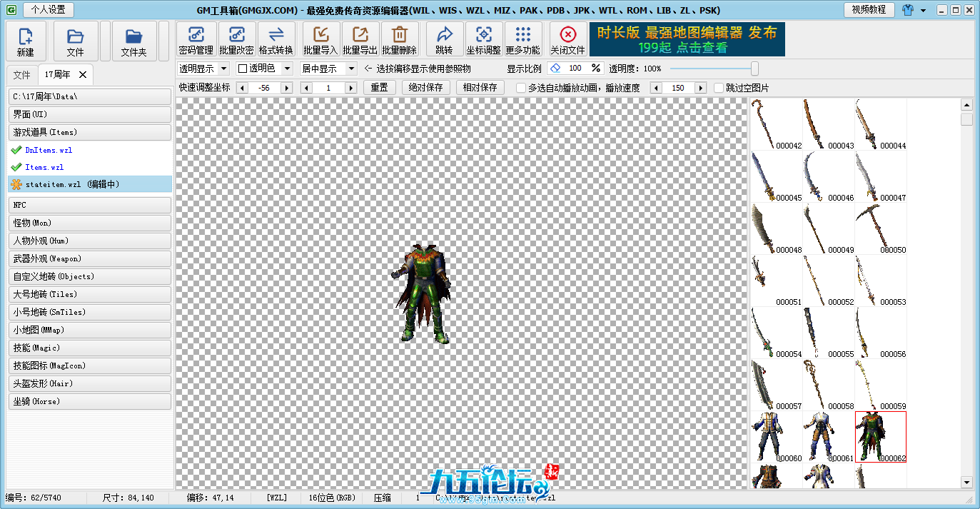
Task: Click the 关闭文件 close file icon
Action: coord(567,40)
